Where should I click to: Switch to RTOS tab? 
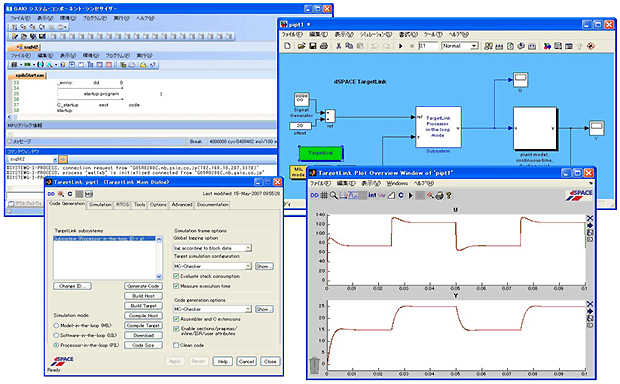pyautogui.click(x=123, y=204)
